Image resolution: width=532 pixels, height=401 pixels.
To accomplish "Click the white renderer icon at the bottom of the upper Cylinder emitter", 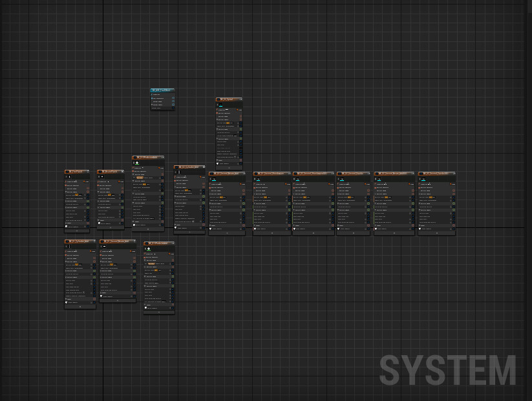I will click(x=176, y=228).
